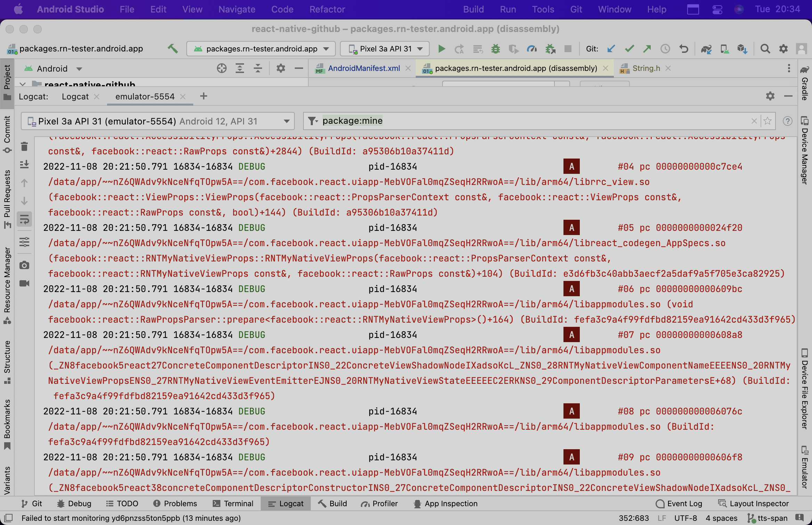Open the Refactor menu

pos(327,9)
